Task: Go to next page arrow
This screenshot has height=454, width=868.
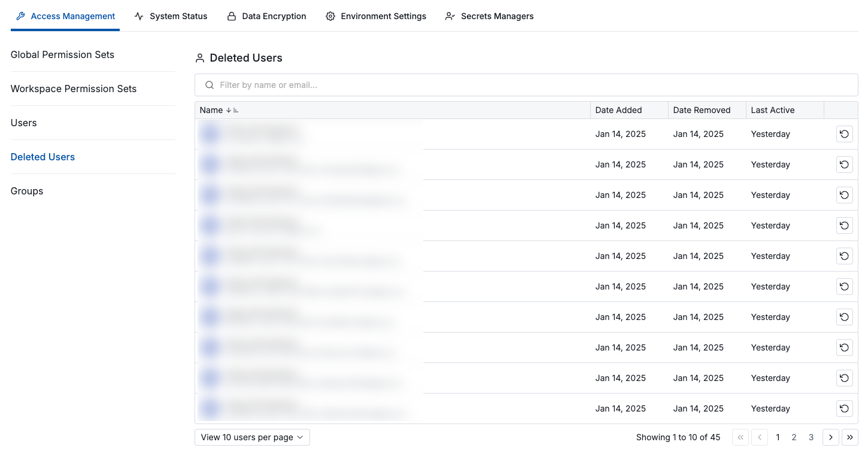Action: pos(830,437)
